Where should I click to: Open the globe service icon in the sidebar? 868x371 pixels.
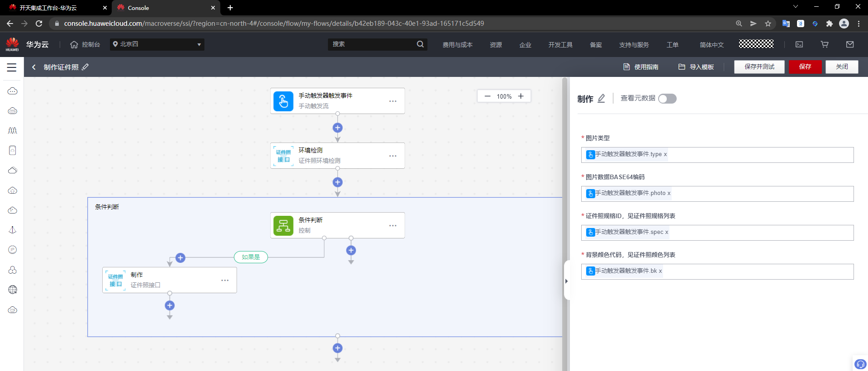click(x=12, y=290)
